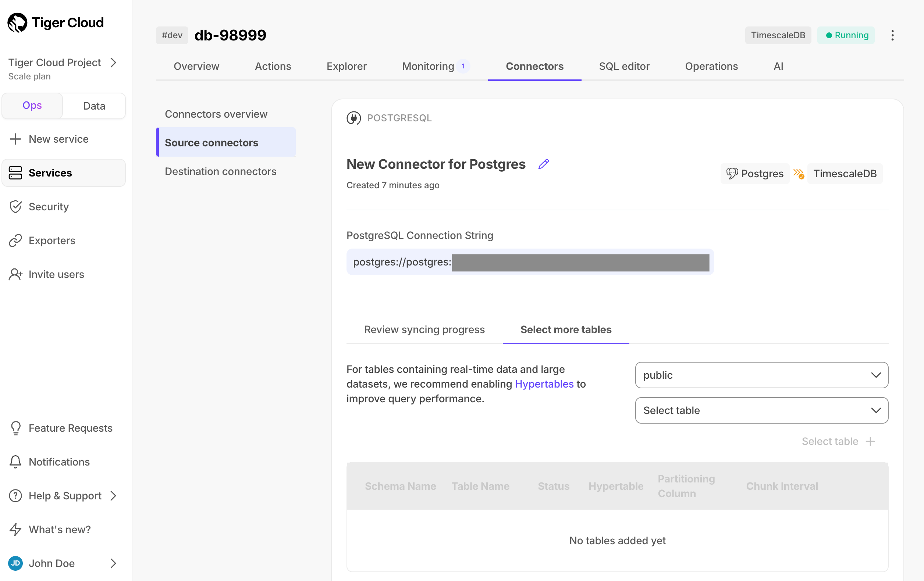Click the Notifications bell icon

point(15,462)
